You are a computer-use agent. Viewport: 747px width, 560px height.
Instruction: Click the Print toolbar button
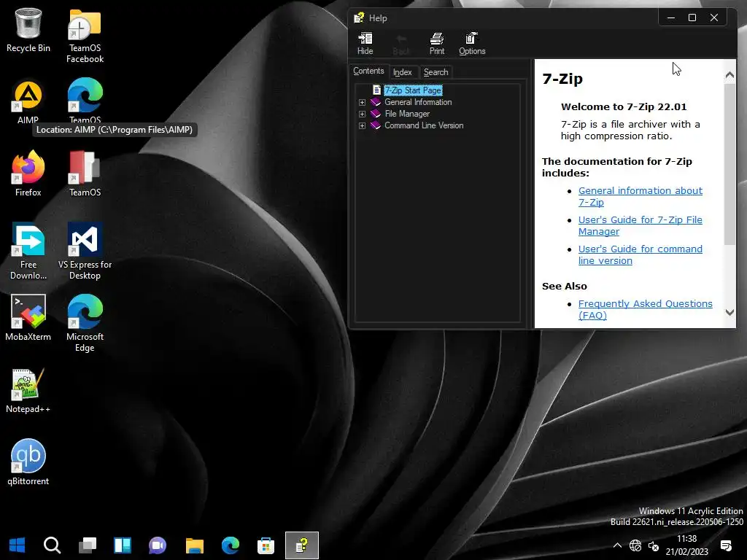(x=436, y=43)
